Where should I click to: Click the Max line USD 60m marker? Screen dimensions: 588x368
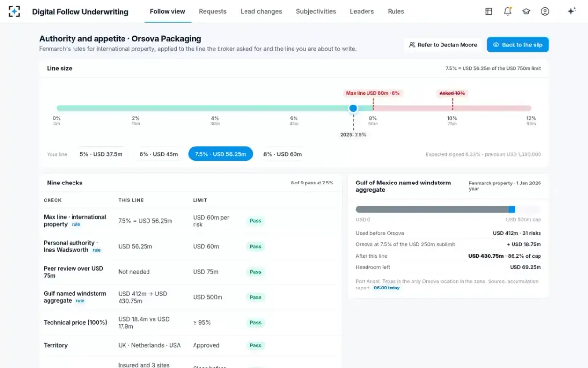373,93
